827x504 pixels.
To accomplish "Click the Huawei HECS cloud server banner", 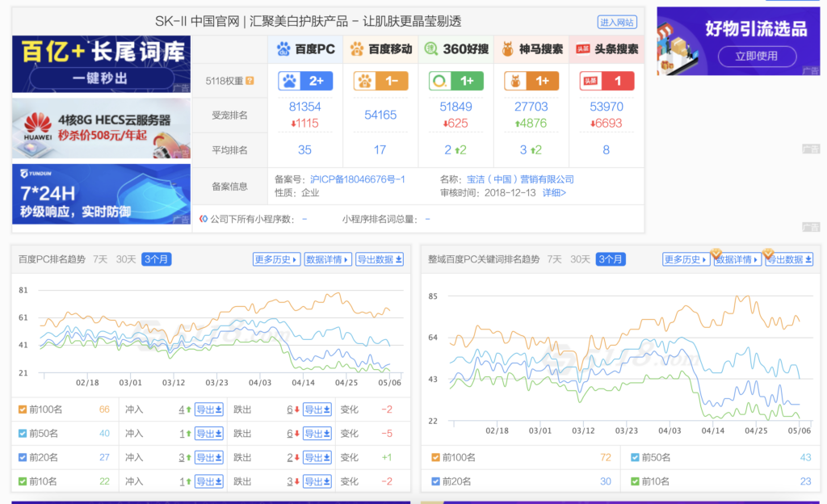I will click(101, 128).
